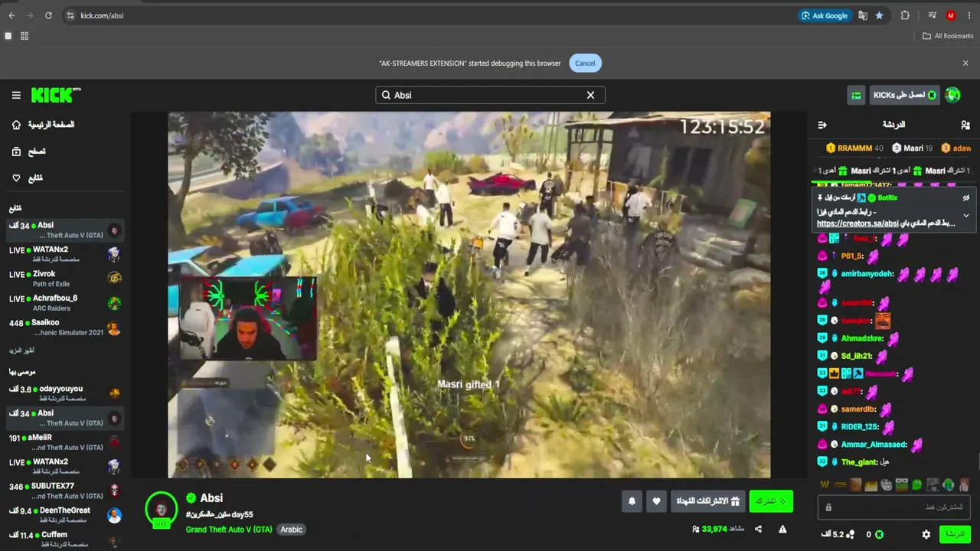Click the green Subscribe button
Image resolution: width=980 pixels, height=551 pixels.
[x=771, y=501]
